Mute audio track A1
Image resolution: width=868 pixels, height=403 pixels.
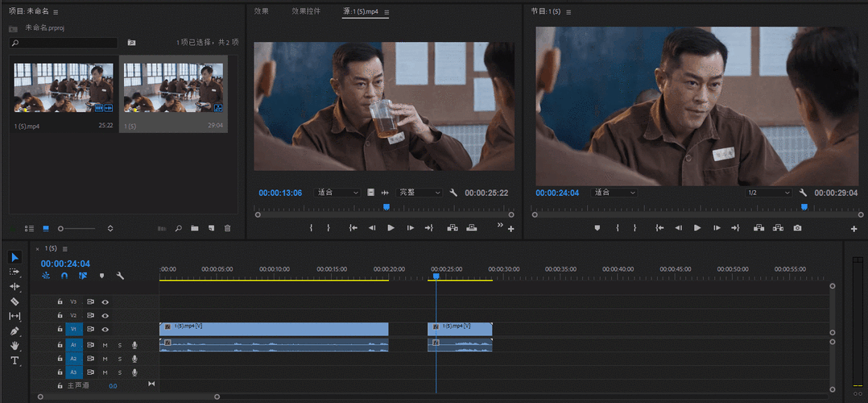[x=105, y=345]
